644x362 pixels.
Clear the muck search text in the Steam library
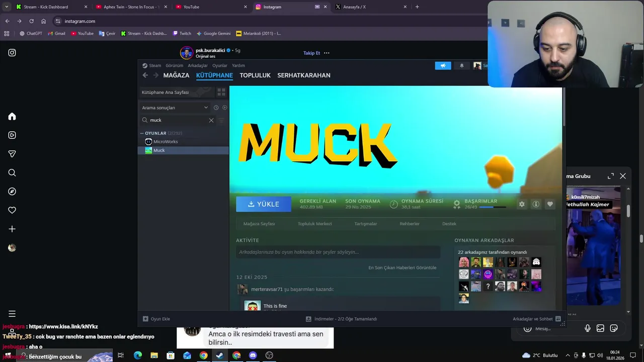click(211, 120)
